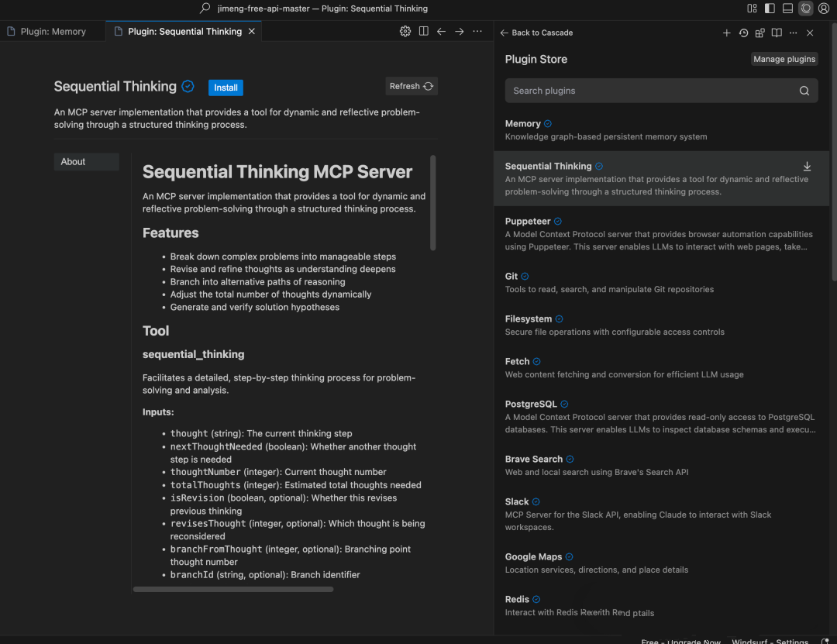
Task: Click the verified badge next to Memory
Action: (548, 124)
